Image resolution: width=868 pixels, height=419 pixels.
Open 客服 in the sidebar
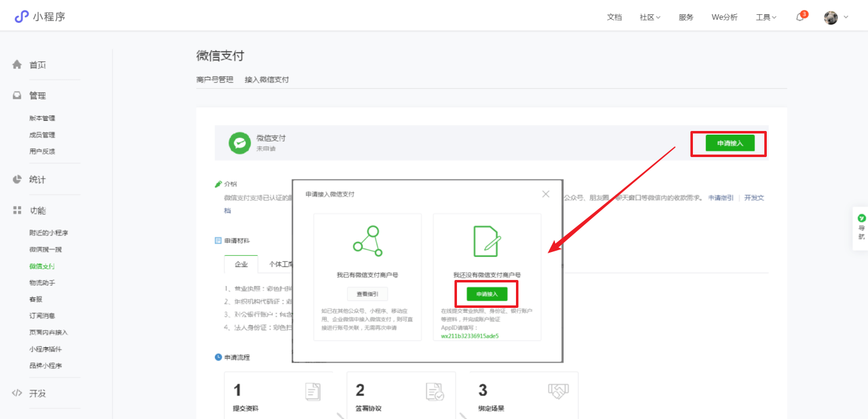click(35, 299)
